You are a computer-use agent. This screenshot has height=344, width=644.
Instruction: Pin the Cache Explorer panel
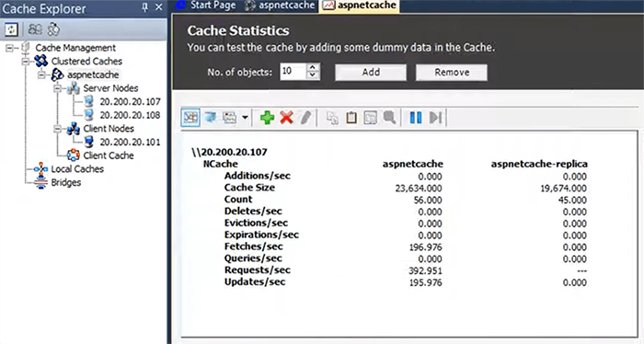tap(144, 7)
